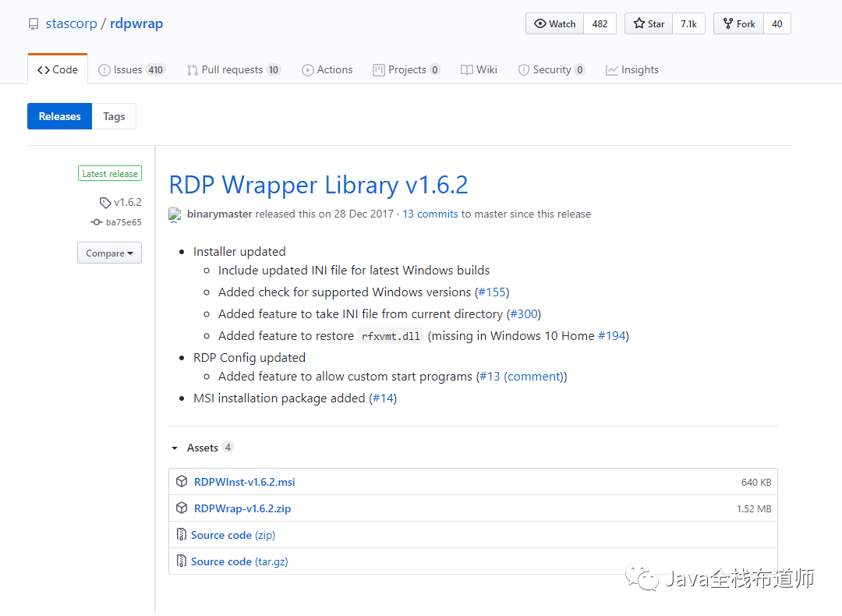The height and width of the screenshot is (616, 842).
Task: Open the #13 (comment) link
Action: pos(522,377)
